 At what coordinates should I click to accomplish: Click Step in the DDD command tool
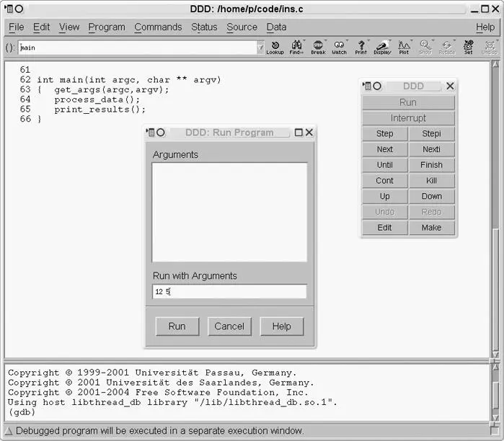tap(385, 134)
